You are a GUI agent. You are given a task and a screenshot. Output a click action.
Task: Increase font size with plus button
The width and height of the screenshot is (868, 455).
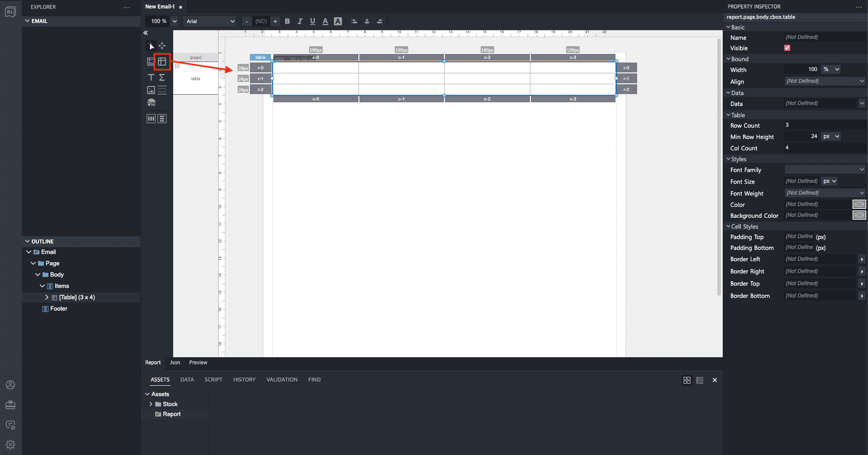pyautogui.click(x=275, y=21)
